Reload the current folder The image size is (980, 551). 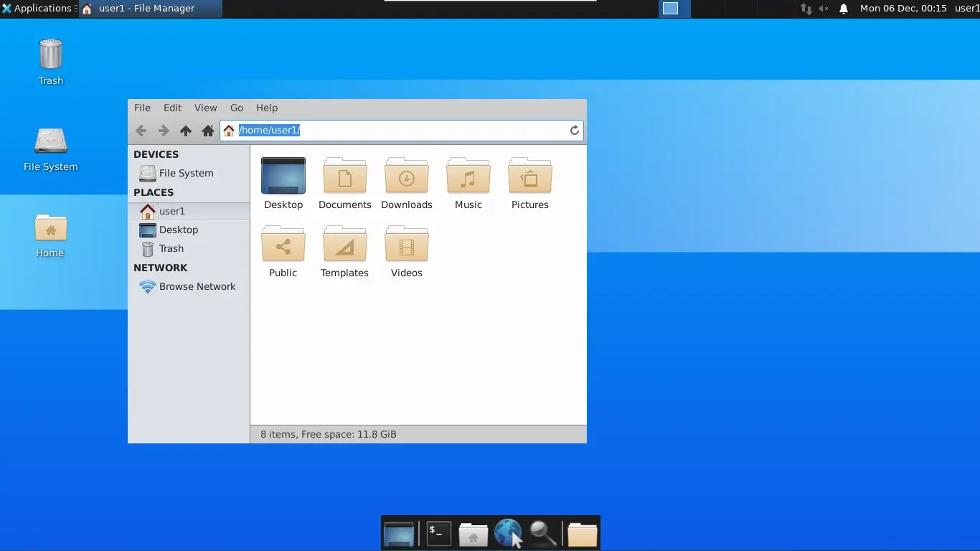pos(574,130)
